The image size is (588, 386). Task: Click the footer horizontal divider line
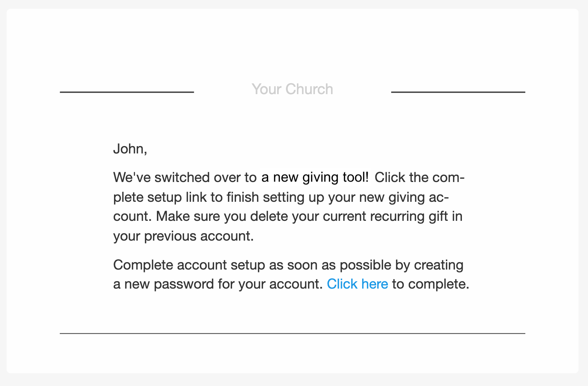[293, 334]
